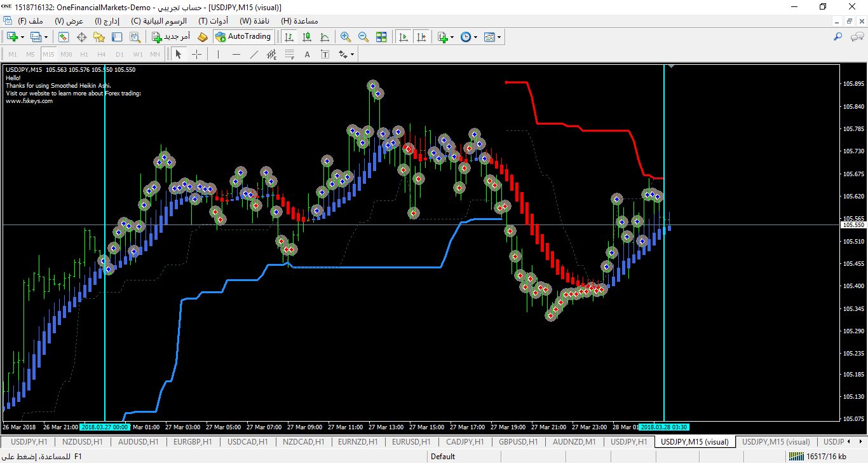The height and width of the screenshot is (463, 868).
Task: Switch to the CADJPY,H1 chart tab
Action: pyautogui.click(x=465, y=441)
